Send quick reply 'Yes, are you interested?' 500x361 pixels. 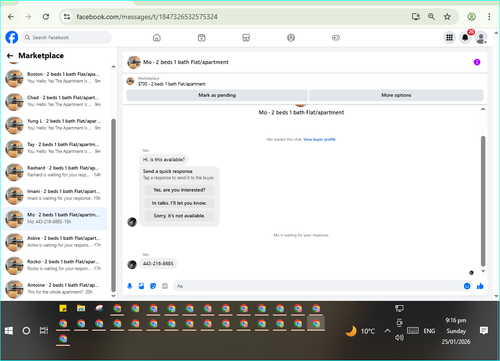pos(179,190)
